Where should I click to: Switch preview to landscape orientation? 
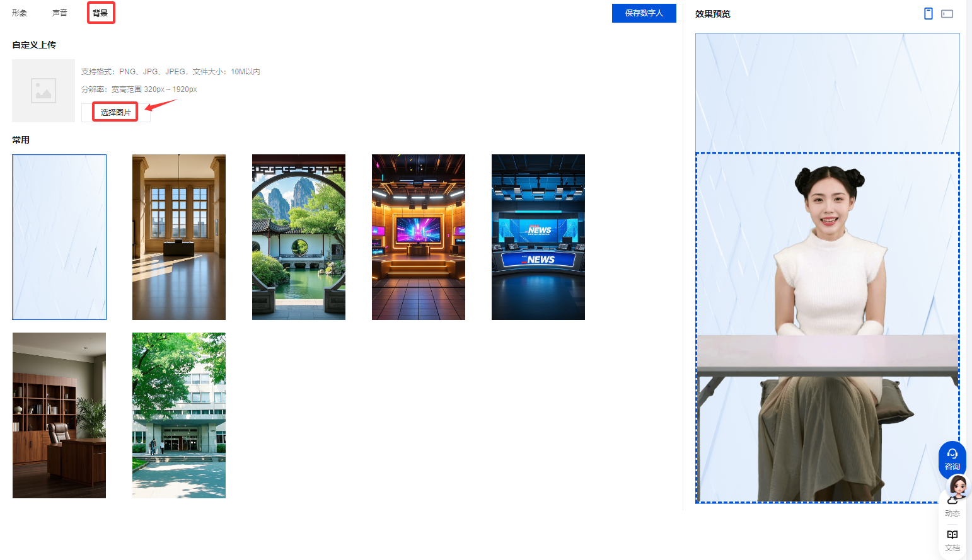947,14
